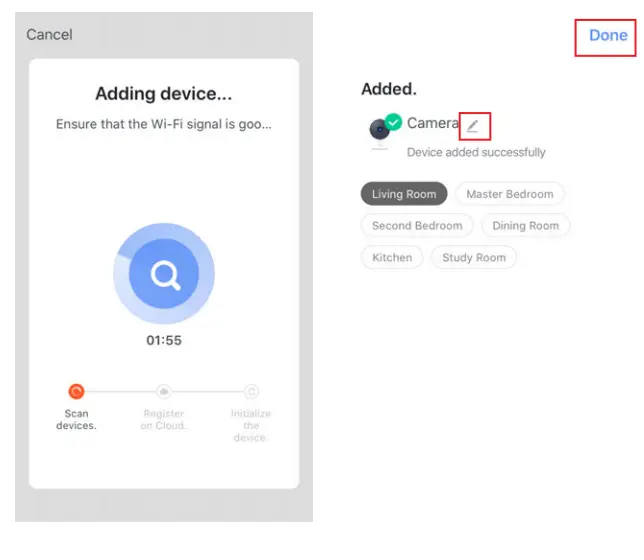Tap the Register on Cloud step icon
The height and width of the screenshot is (560, 644).
(x=164, y=392)
